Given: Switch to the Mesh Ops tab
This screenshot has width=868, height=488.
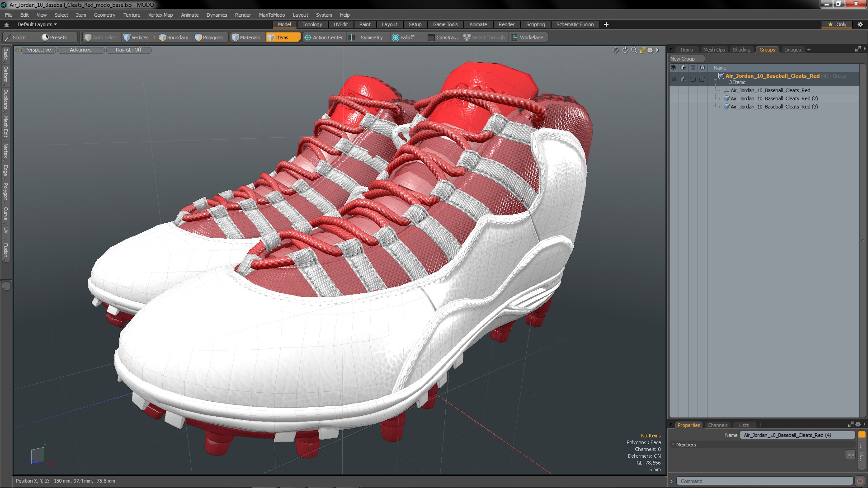Looking at the screenshot, I should click(x=714, y=50).
